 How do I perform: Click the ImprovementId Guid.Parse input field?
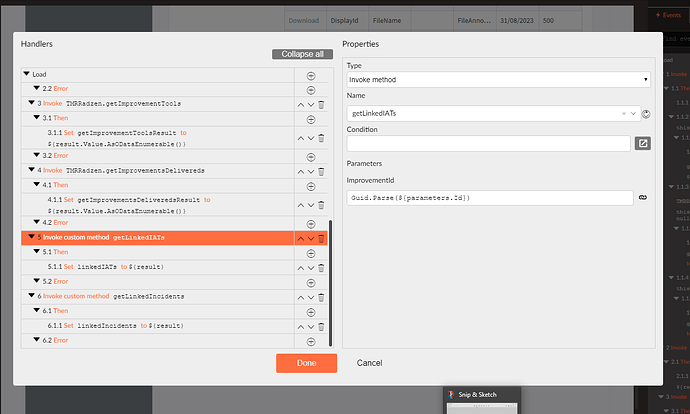point(490,198)
